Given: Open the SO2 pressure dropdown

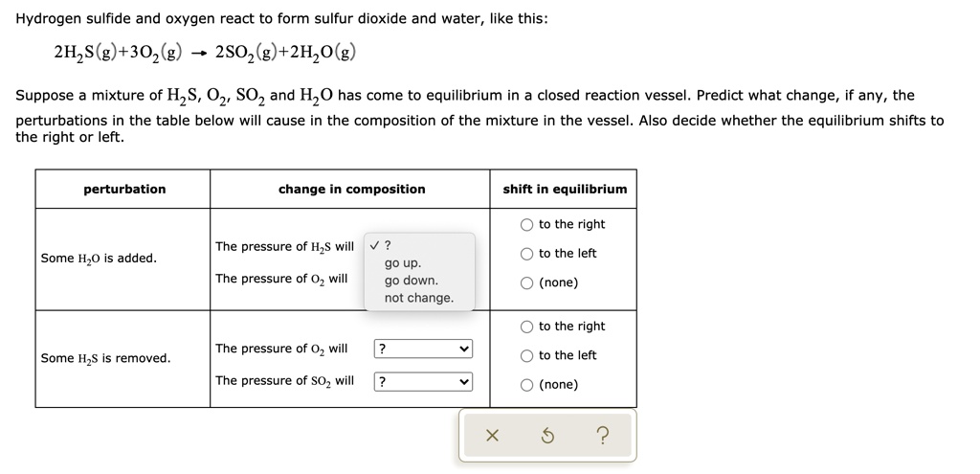Looking at the screenshot, I should click(423, 382).
